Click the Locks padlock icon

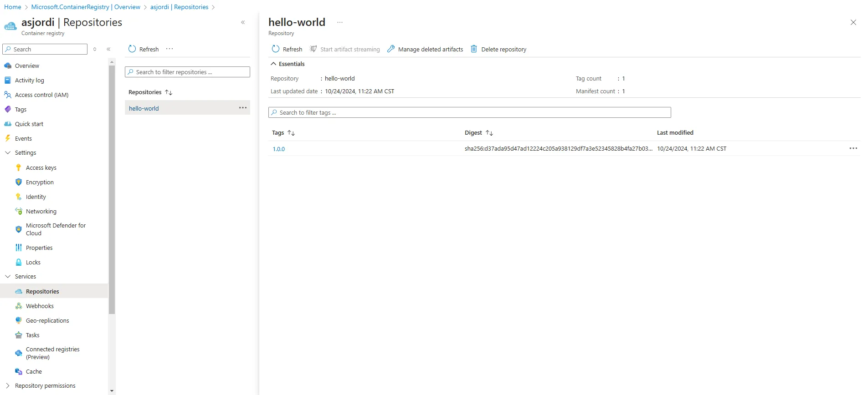pyautogui.click(x=19, y=262)
